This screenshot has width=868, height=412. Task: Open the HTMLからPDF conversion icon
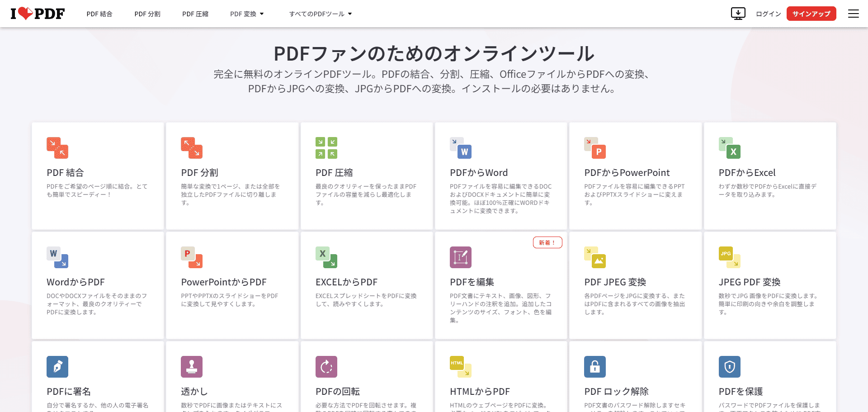point(461,367)
